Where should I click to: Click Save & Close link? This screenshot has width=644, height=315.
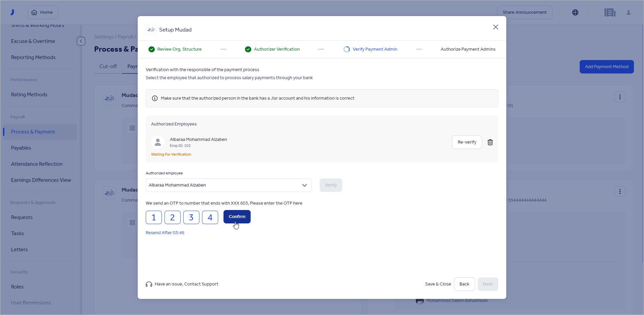pyautogui.click(x=438, y=284)
